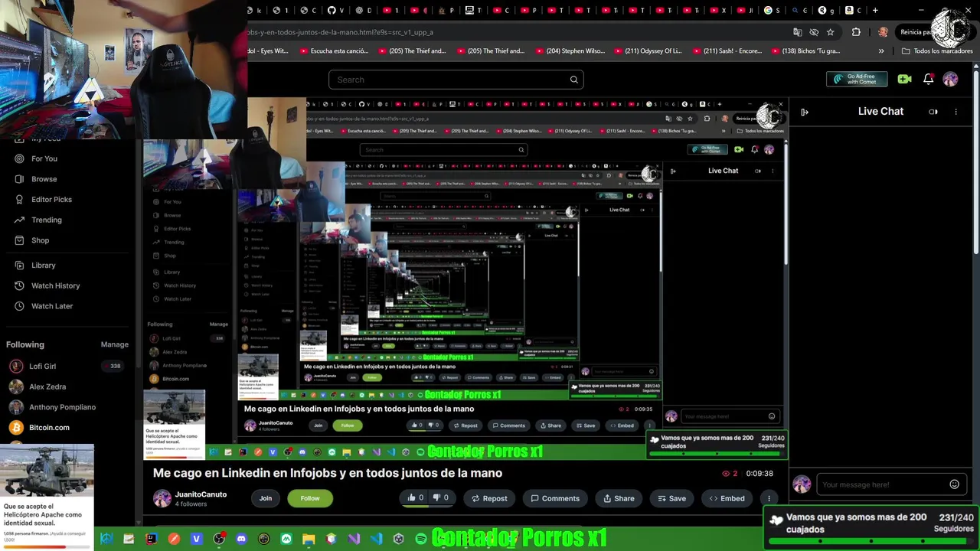Open JuanitoCanuto channel name at the bottom
Image resolution: width=980 pixels, height=551 pixels.
pyautogui.click(x=201, y=494)
